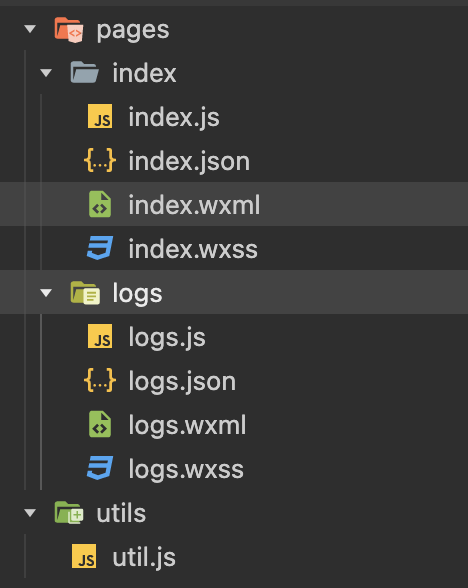Viewport: 468px width, 588px height.
Task: Collapse the index folder arrow
Action: pyautogui.click(x=46, y=73)
